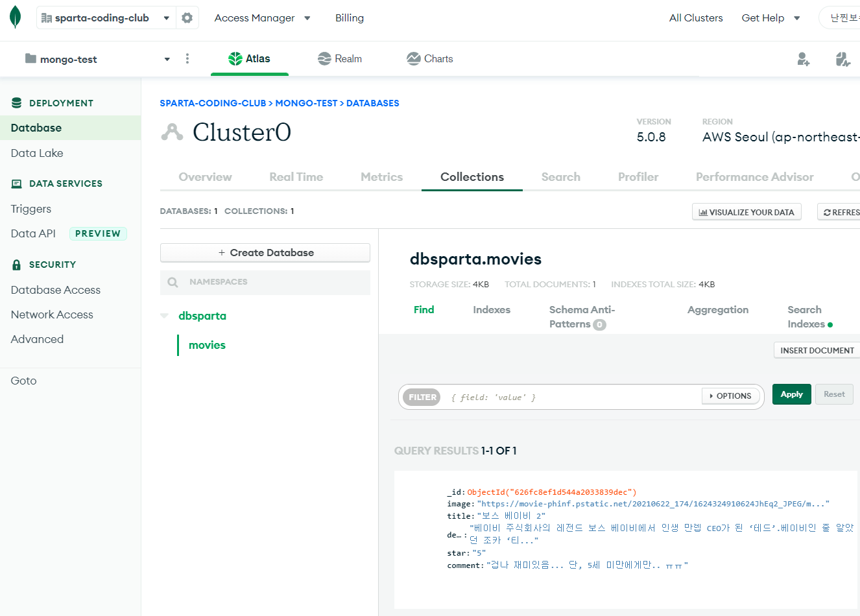The image size is (860, 616).
Task: Go to All Clusters
Action: click(696, 18)
